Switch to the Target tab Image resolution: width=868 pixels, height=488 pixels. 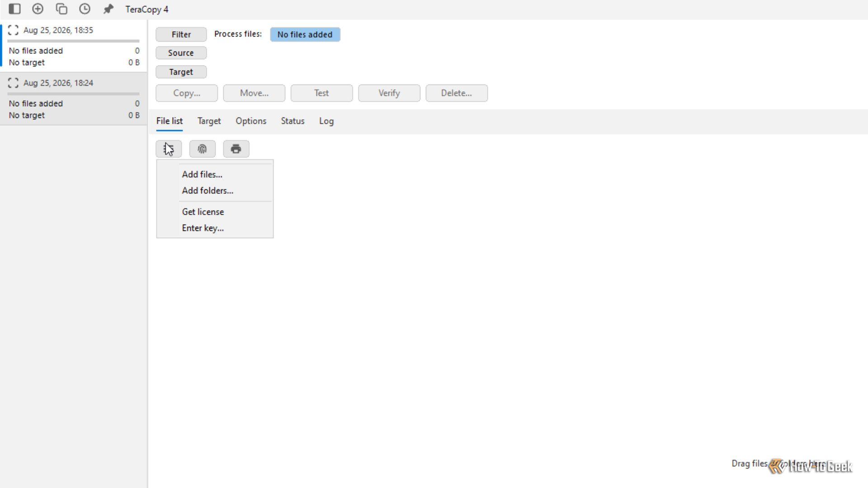[209, 121]
